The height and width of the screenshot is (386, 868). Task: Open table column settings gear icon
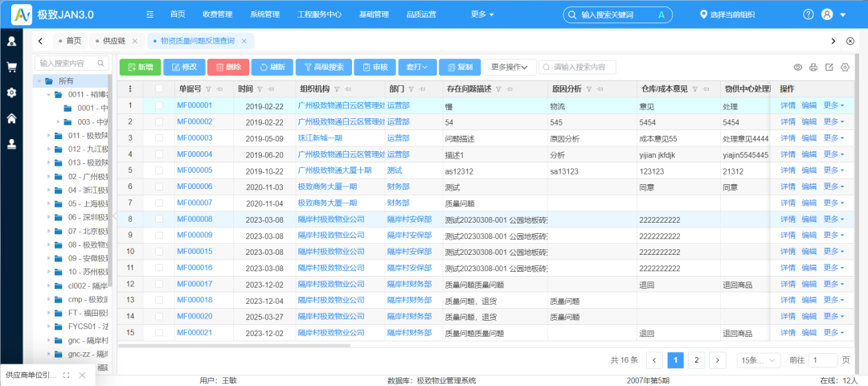845,68
